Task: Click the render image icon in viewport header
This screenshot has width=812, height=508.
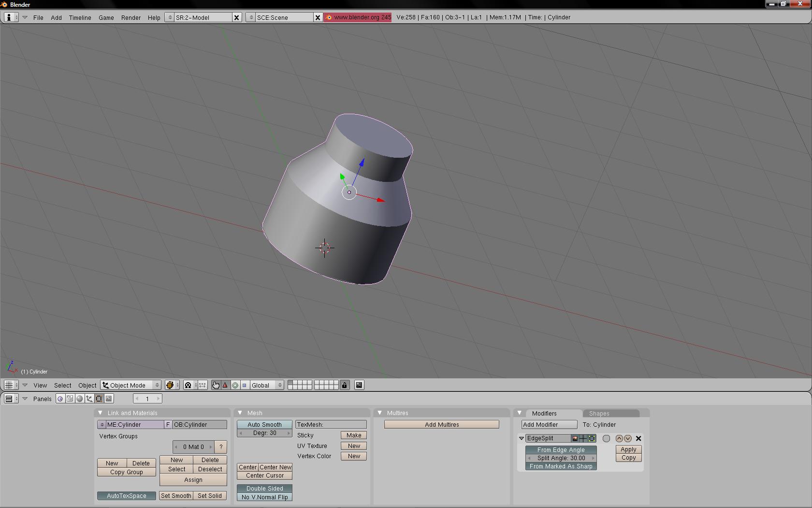Action: pos(359,385)
